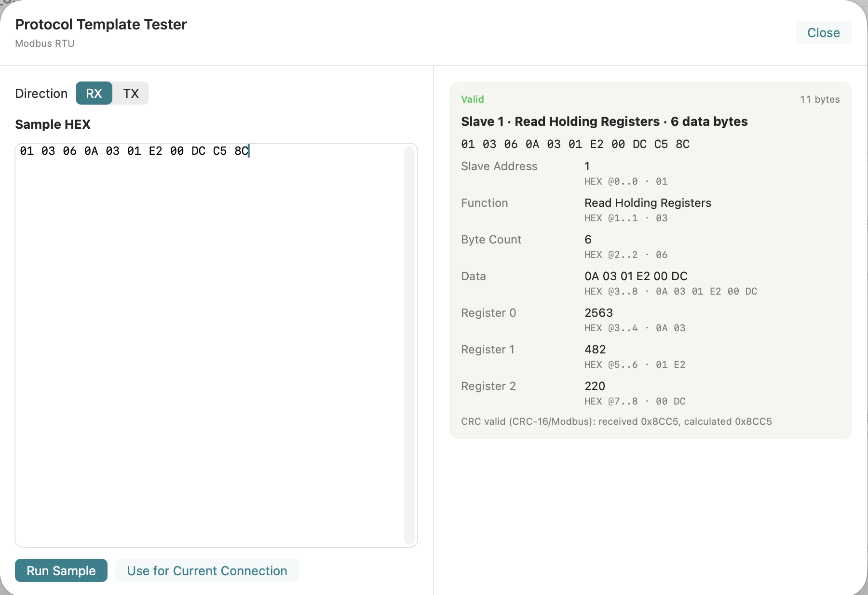868x595 pixels.
Task: Click the HEX @5..6 · 01 E2 detail
Action: (x=635, y=365)
